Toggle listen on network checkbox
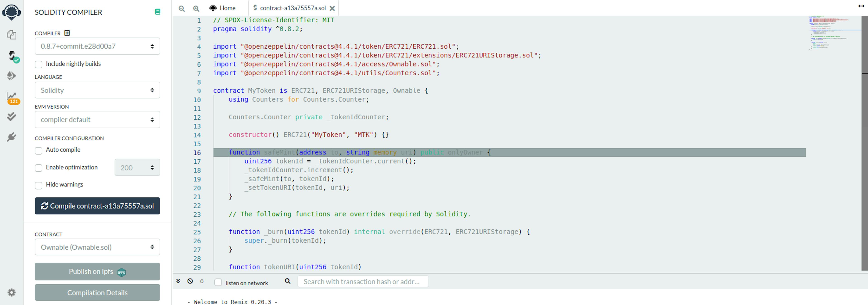This screenshot has height=305, width=868. 218,282
